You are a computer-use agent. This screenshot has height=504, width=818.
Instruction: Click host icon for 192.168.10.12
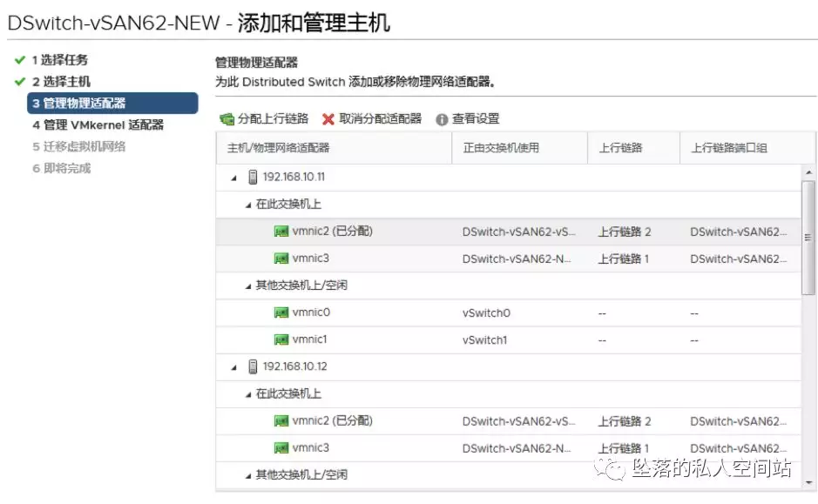pos(253,367)
